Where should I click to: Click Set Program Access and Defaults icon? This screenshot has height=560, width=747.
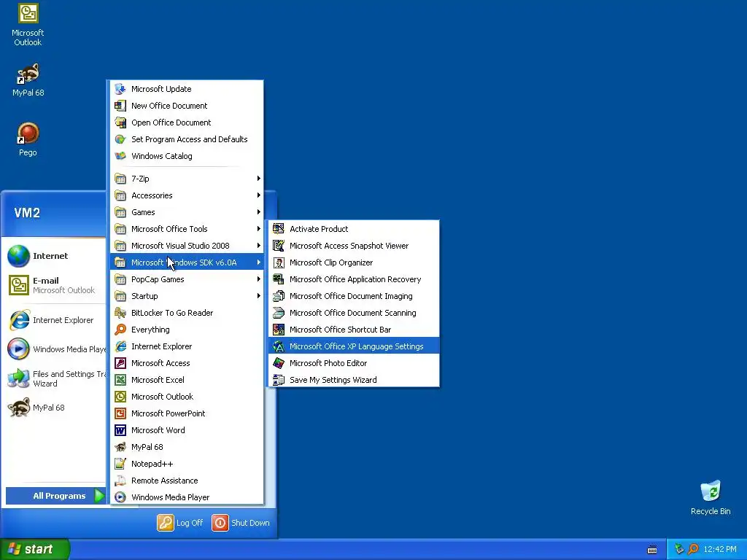tap(120, 139)
